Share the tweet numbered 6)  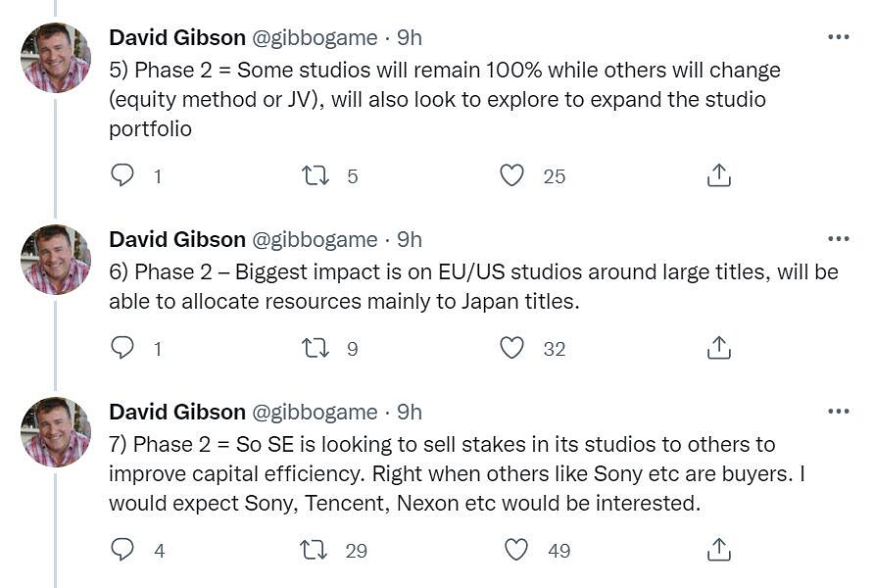click(x=718, y=348)
